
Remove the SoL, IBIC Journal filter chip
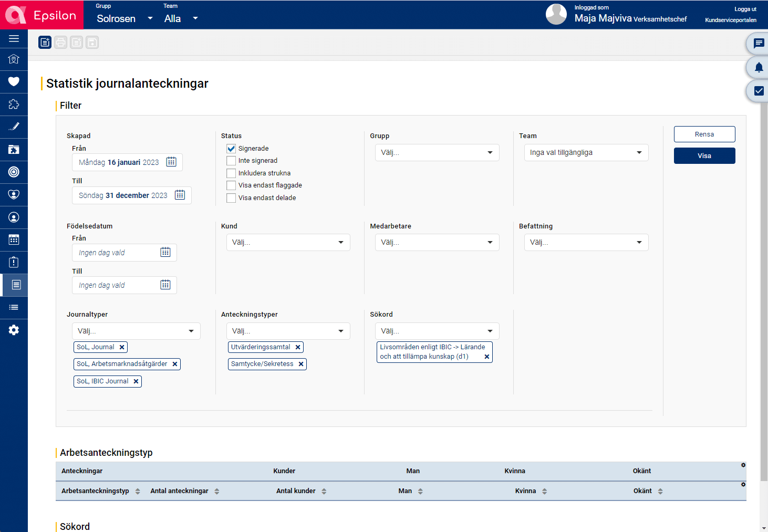point(137,381)
